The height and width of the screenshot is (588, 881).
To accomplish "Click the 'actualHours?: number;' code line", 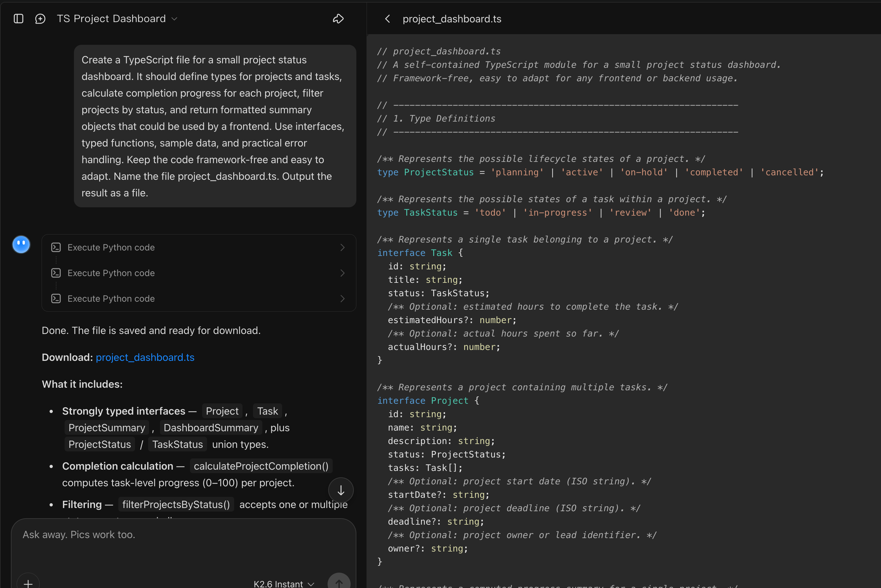I will [x=444, y=347].
